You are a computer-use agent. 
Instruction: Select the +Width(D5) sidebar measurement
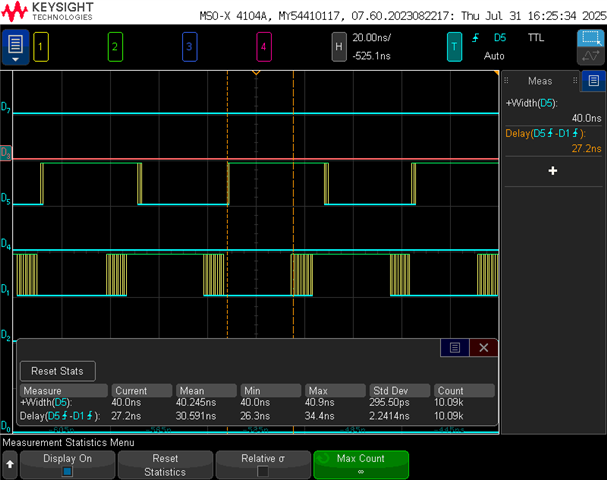pyautogui.click(x=553, y=110)
